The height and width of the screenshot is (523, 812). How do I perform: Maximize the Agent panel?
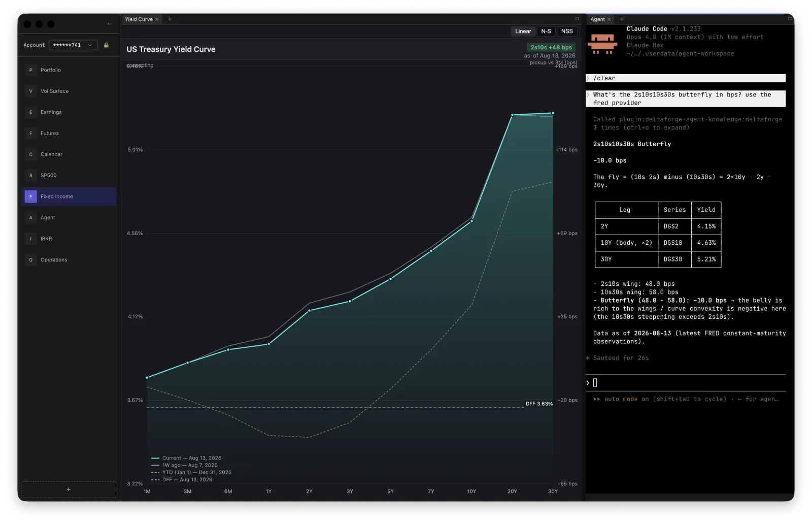click(x=790, y=19)
